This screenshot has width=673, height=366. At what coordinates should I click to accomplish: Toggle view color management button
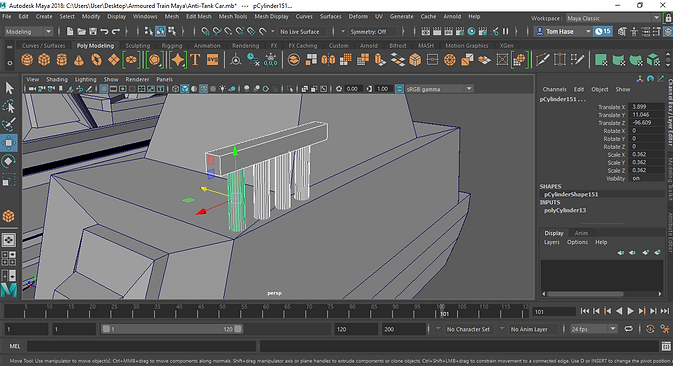pyautogui.click(x=399, y=89)
